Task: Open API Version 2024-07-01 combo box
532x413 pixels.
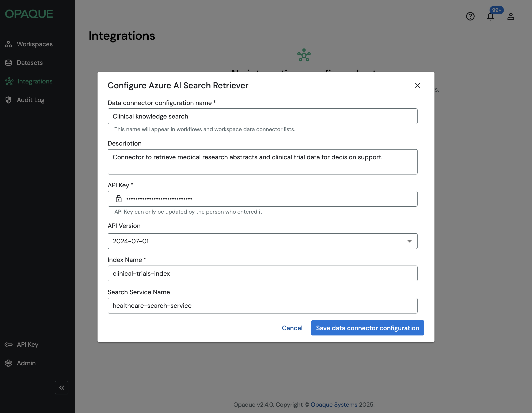Action: pyautogui.click(x=262, y=241)
